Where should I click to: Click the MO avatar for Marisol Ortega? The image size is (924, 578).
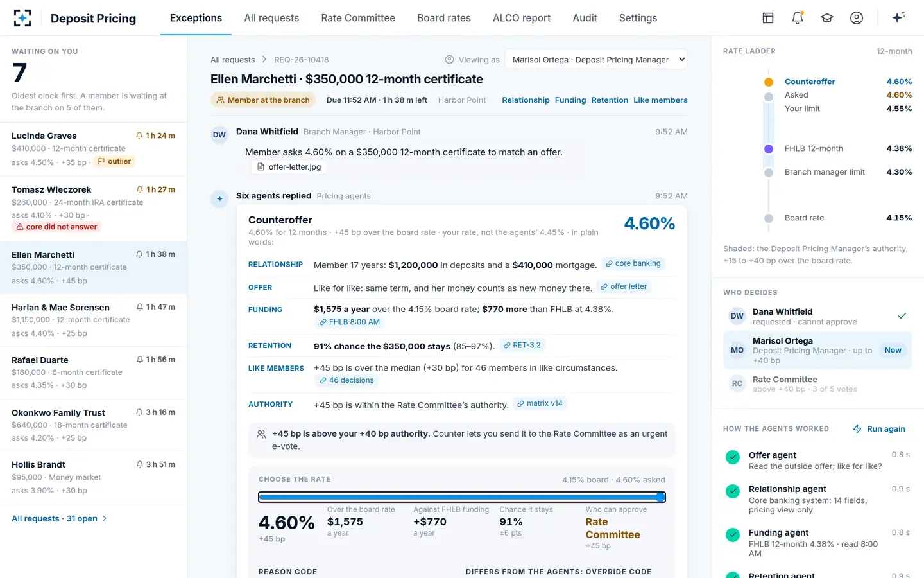pyautogui.click(x=737, y=351)
